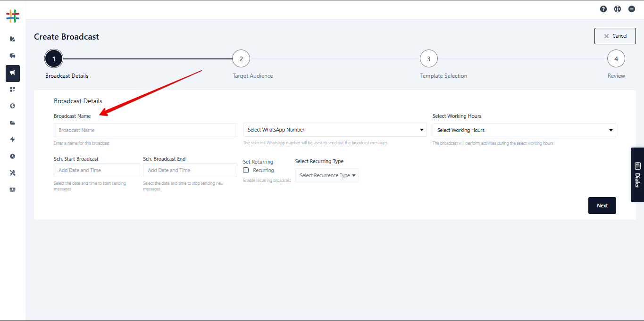Select step 4 Review circle
The image size is (644, 321).
pyautogui.click(x=616, y=59)
